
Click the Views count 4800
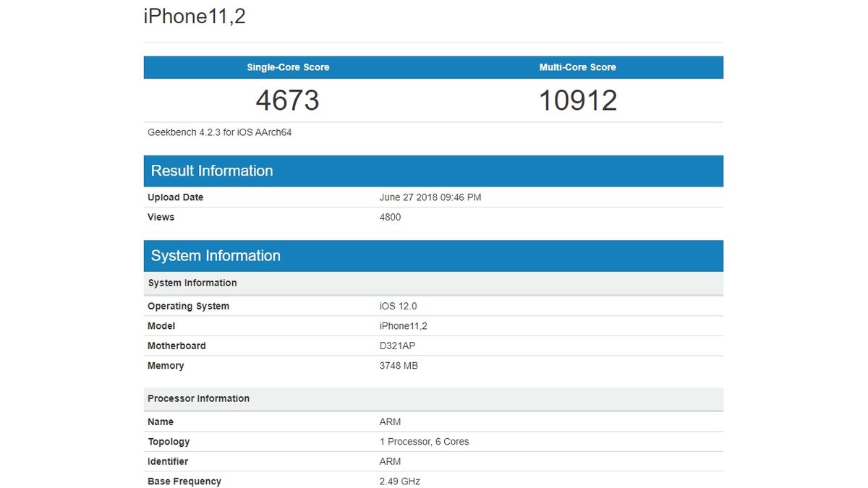[390, 217]
